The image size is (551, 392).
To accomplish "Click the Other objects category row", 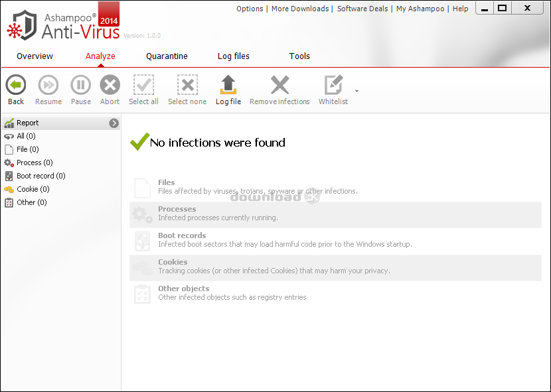I will point(336,294).
